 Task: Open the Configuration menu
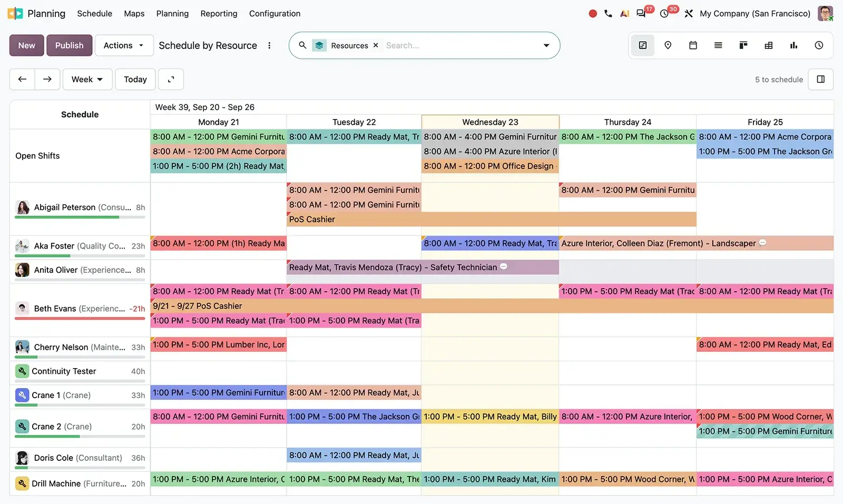275,14
